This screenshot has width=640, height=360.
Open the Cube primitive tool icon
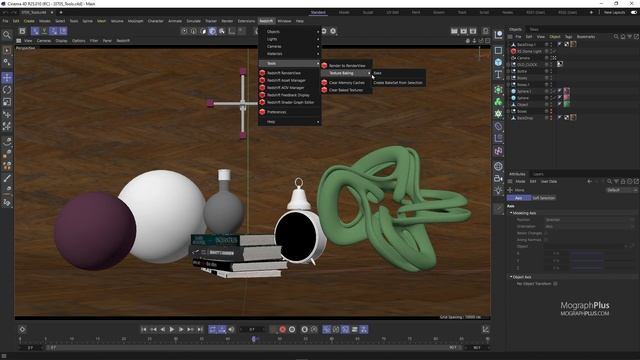click(498, 62)
